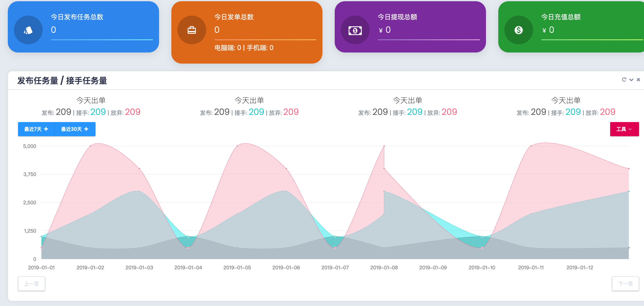Click the banknote icon on purple card

[x=355, y=31]
